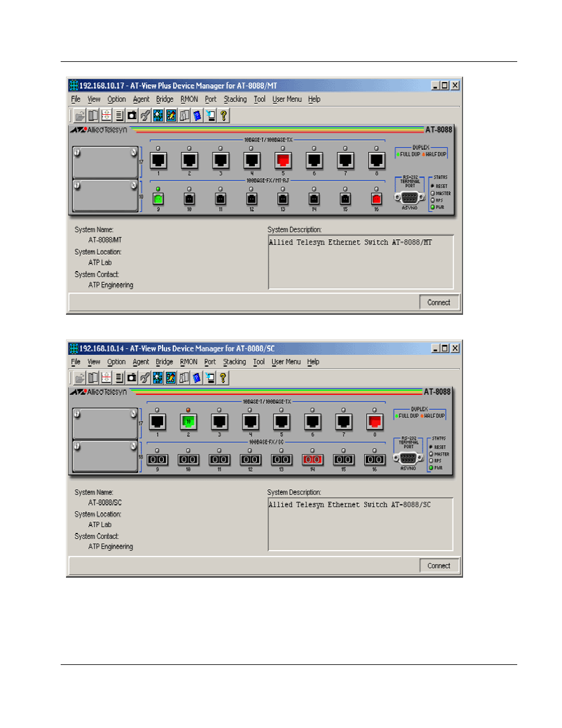Open the View menu in the AT-8088/SC window
Viewport: 562px width, 728px height.
click(94, 362)
